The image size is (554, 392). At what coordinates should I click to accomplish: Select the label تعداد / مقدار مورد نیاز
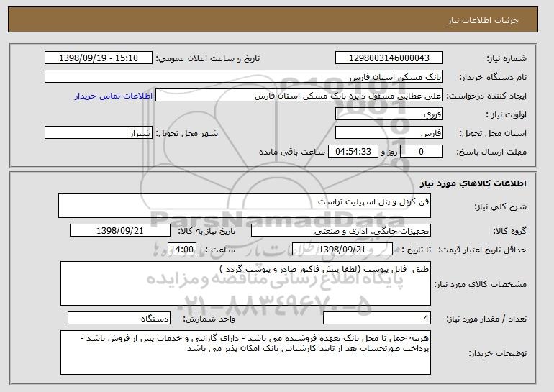(486, 319)
